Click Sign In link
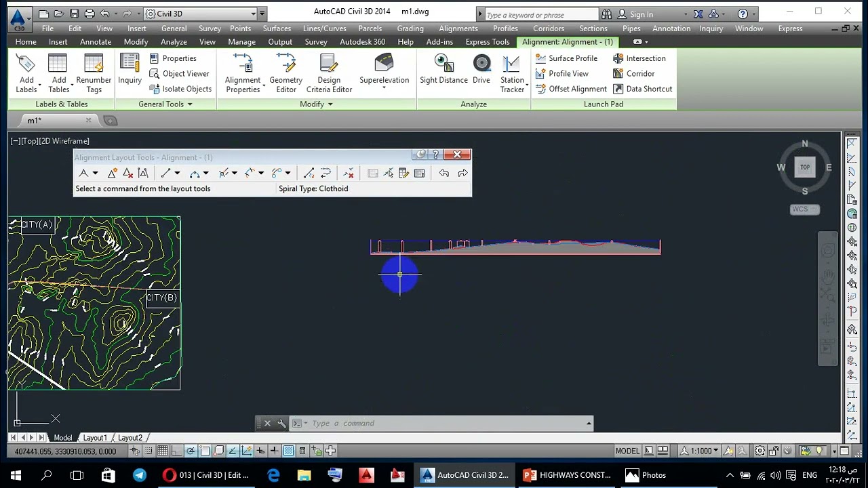 tap(641, 14)
